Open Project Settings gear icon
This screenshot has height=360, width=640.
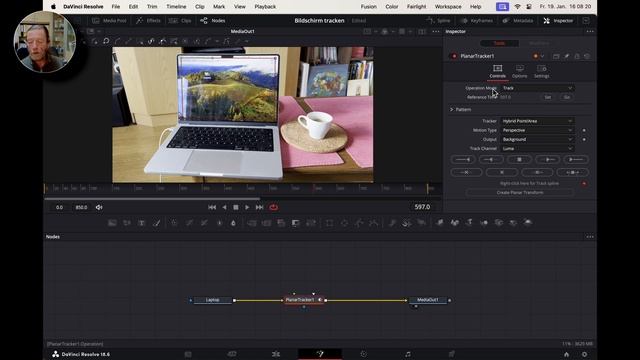coord(584,354)
